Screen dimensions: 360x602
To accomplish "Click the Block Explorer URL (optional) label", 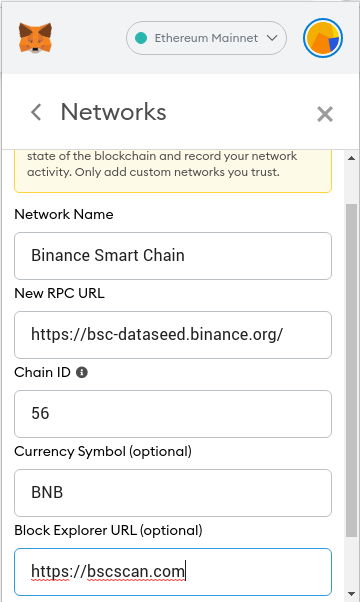I will [108, 531].
